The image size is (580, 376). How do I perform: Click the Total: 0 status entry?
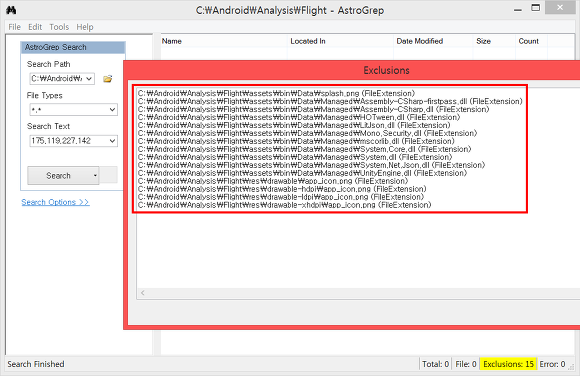(435, 364)
